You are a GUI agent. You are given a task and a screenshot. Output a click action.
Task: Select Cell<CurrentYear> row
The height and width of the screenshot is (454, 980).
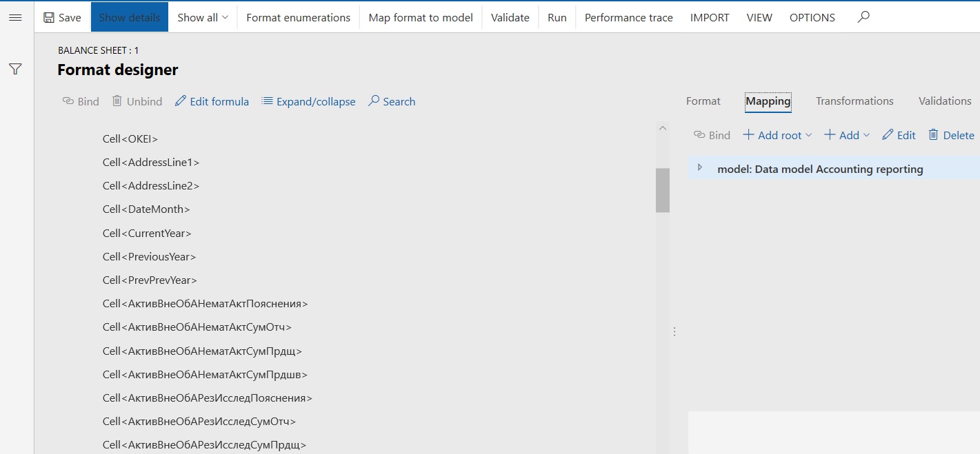(147, 233)
